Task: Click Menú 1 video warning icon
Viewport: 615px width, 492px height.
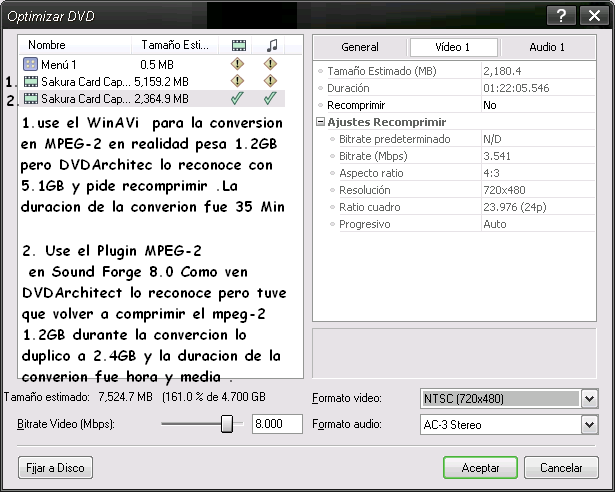Action: point(237,64)
